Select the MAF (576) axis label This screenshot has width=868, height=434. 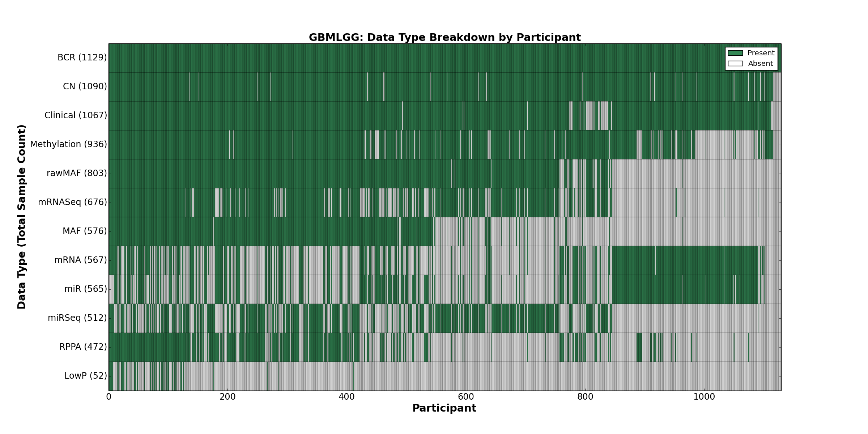[85, 231]
